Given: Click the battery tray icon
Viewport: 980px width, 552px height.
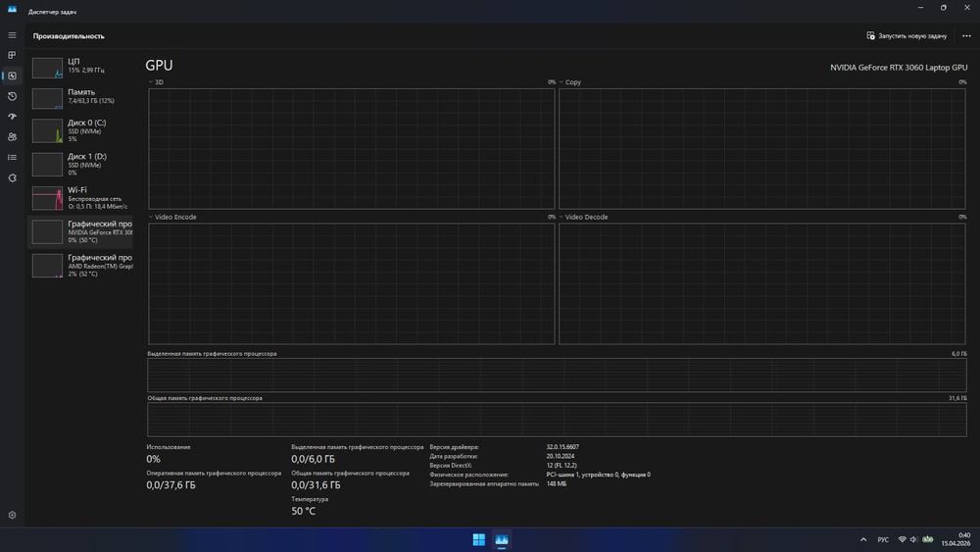Looking at the screenshot, I should pos(927,539).
